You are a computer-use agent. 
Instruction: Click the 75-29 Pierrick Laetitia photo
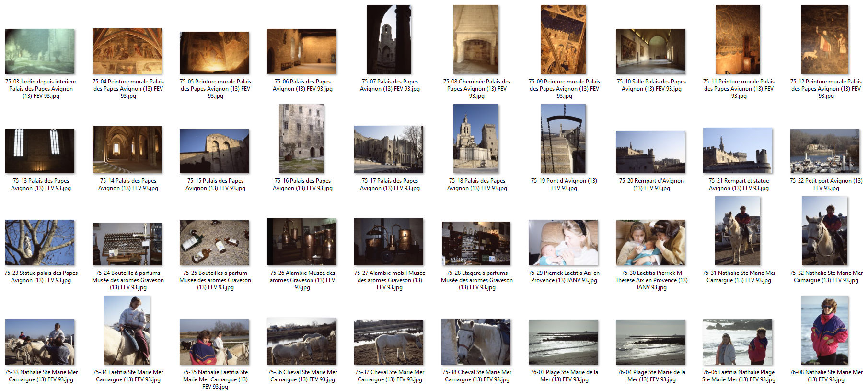(x=563, y=243)
